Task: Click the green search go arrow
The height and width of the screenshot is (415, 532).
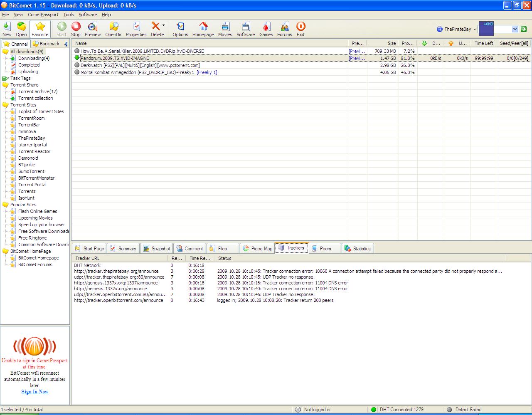Action: tap(524, 29)
